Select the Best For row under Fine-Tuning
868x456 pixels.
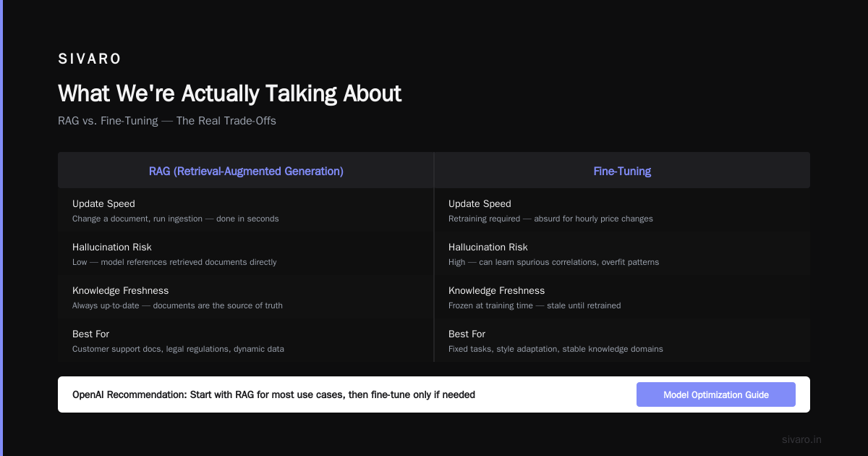coord(622,341)
